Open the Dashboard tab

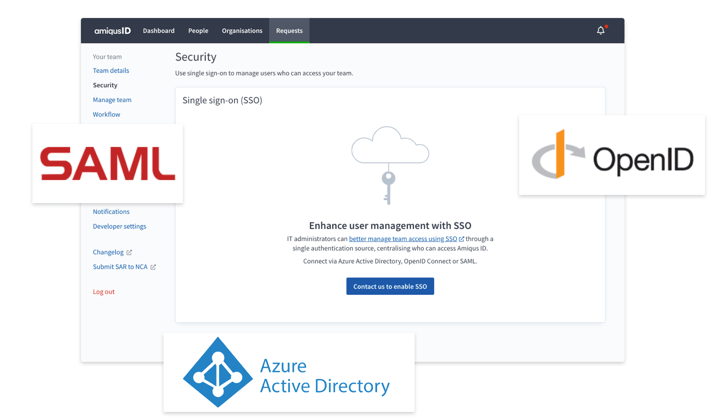click(x=158, y=31)
